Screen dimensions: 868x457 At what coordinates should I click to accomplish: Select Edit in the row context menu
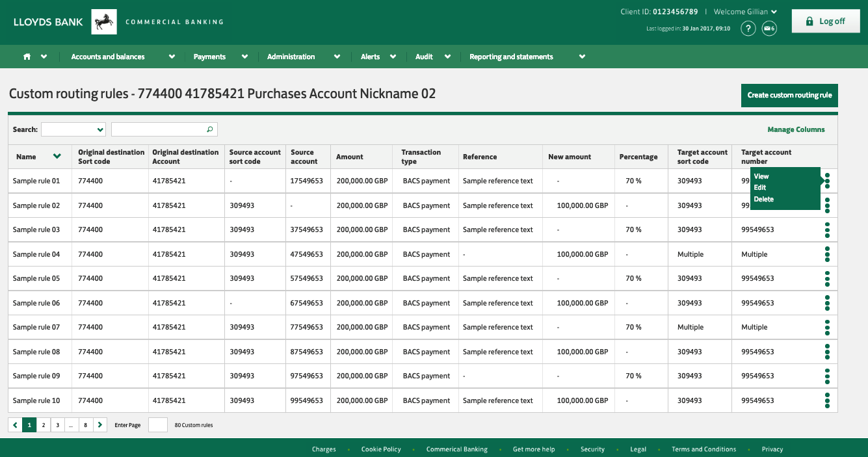(x=760, y=188)
